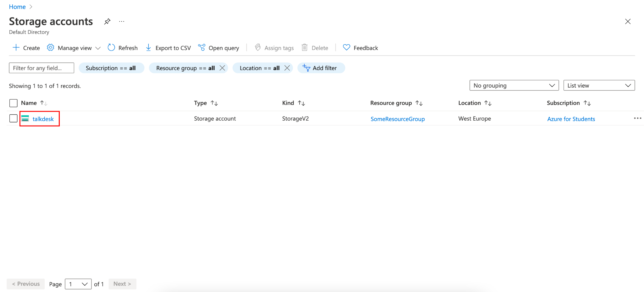Sort by Location column
The height and width of the screenshot is (292, 644).
coord(475,103)
